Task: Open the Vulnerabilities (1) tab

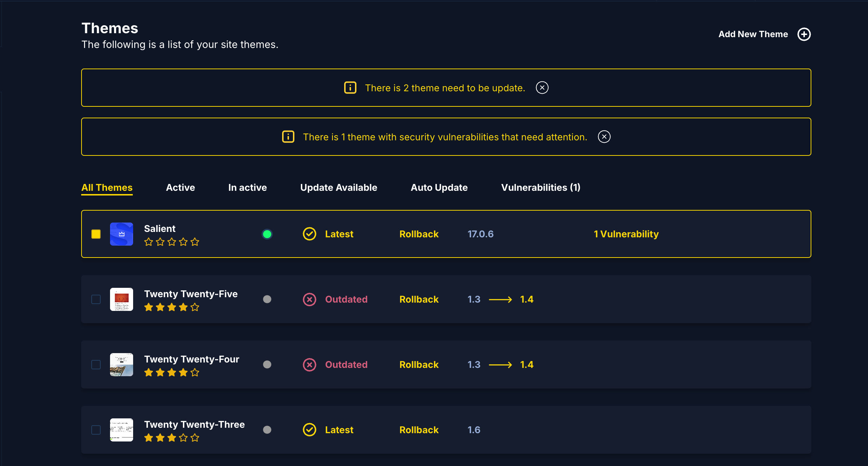Action: coord(540,188)
